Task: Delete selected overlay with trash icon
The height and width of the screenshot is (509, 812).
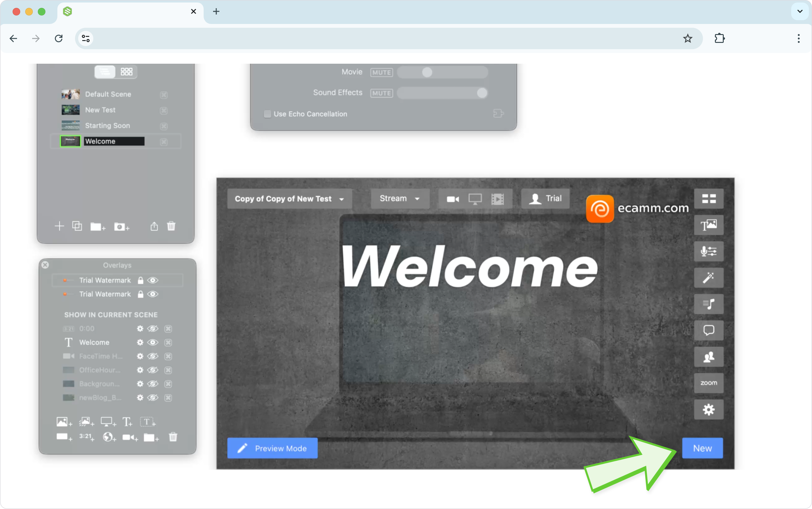Action: (x=173, y=437)
